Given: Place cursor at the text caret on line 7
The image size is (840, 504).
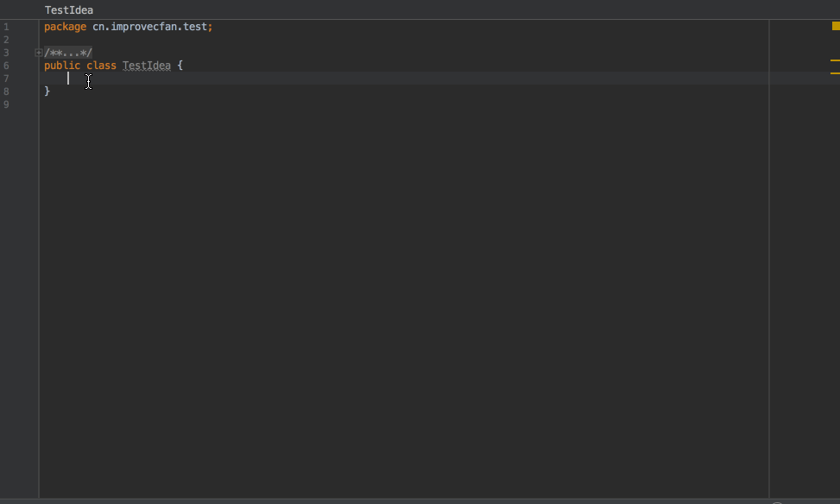Looking at the screenshot, I should pos(68,79).
